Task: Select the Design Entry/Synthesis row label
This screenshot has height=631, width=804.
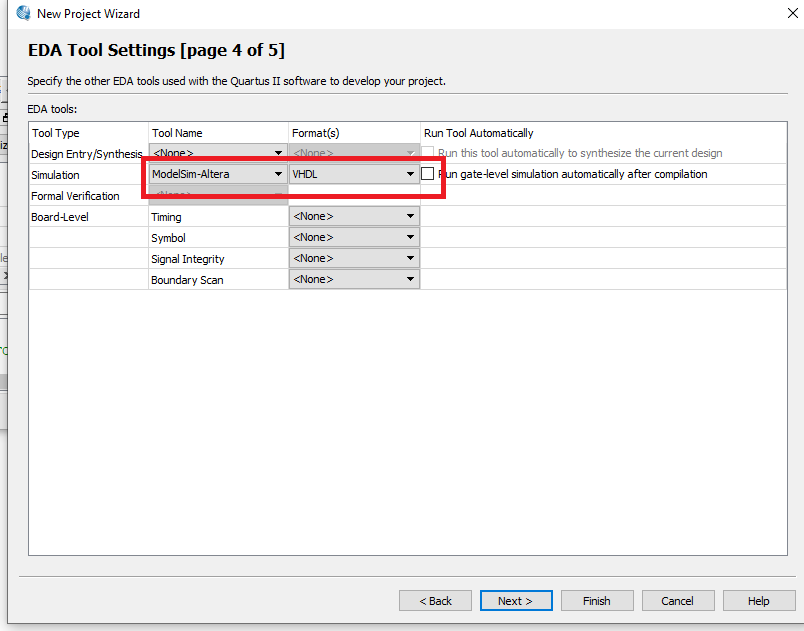Action: 87,154
